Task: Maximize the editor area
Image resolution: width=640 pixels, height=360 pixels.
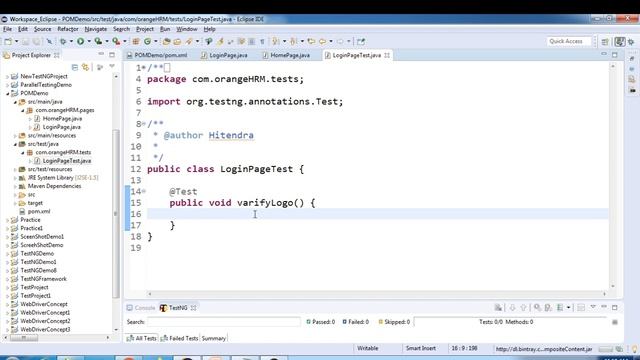Action: 615,55
